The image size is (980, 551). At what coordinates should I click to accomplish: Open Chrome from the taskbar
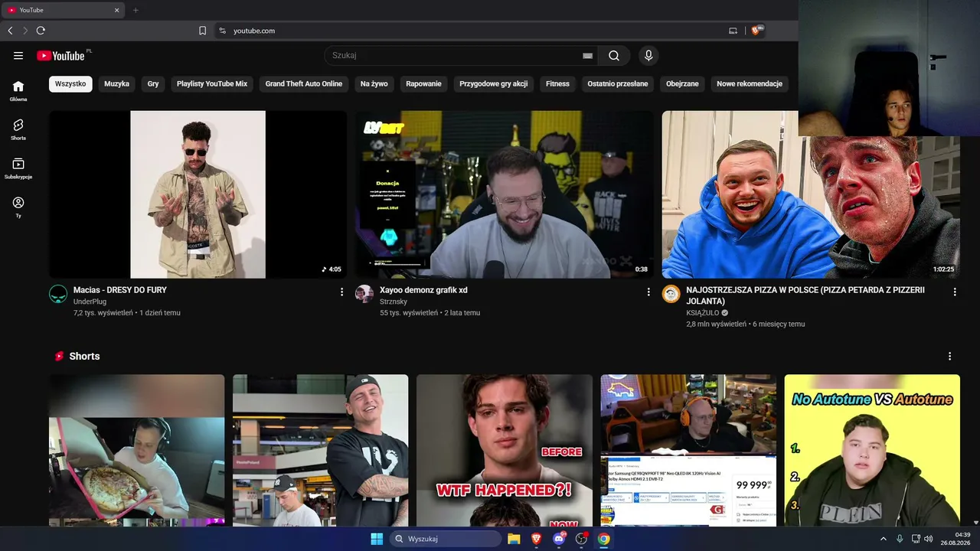[604, 539]
